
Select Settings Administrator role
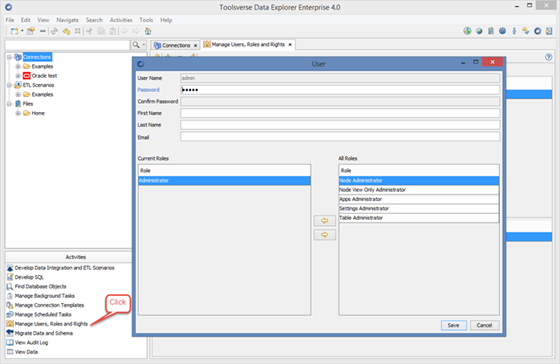click(x=419, y=208)
